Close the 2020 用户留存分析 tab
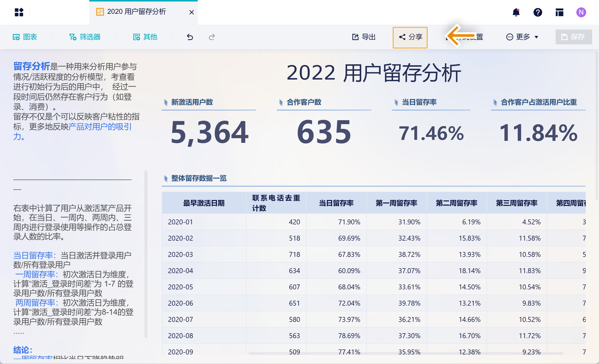Viewport: 599px width, 364px height. coord(192,12)
